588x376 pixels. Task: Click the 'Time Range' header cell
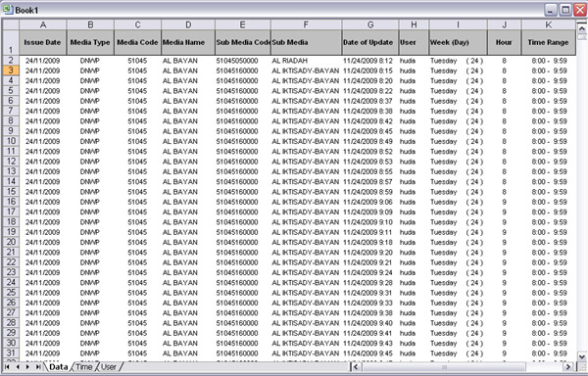tap(548, 42)
